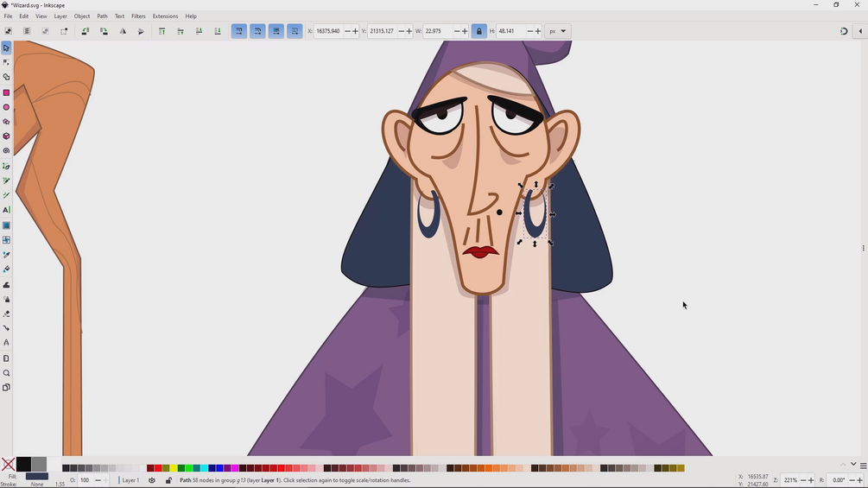The width and height of the screenshot is (868, 488).
Task: Click the no-paint X swatch
Action: [x=8, y=464]
